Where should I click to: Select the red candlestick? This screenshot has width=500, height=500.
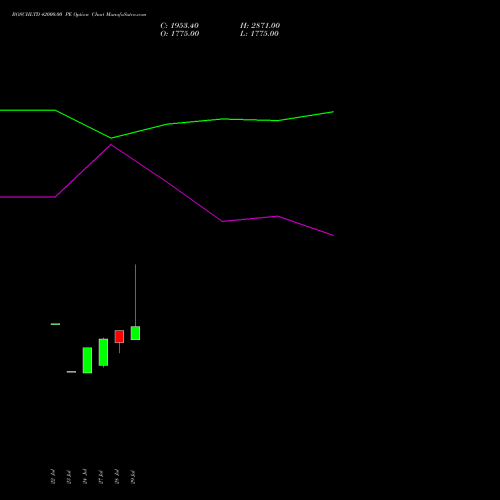(x=119, y=336)
